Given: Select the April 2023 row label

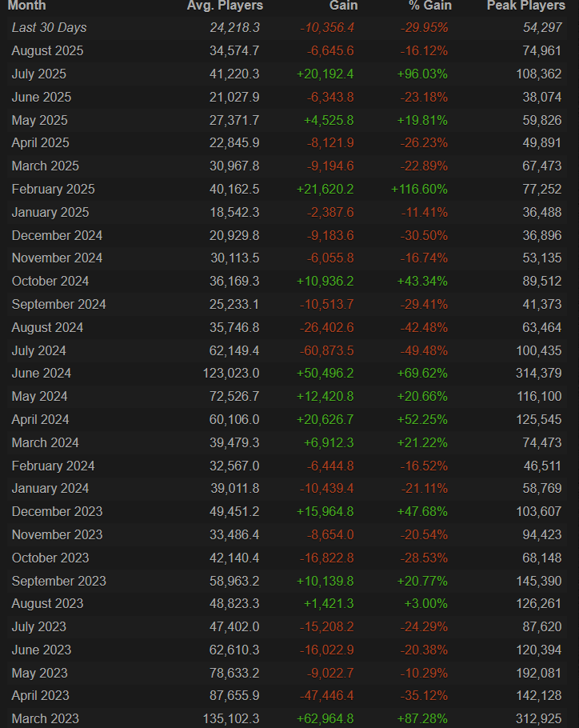Looking at the screenshot, I should (x=40, y=695).
